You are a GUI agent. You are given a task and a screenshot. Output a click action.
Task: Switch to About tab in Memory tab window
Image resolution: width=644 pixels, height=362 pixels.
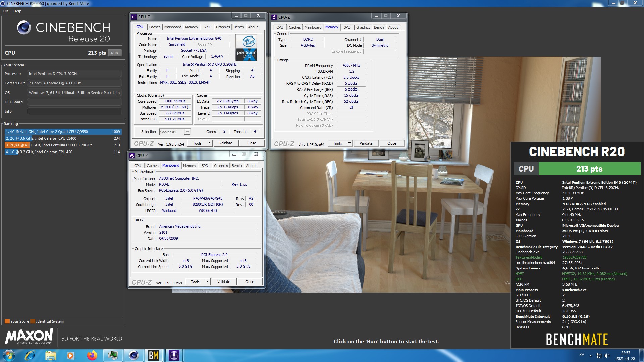click(393, 27)
